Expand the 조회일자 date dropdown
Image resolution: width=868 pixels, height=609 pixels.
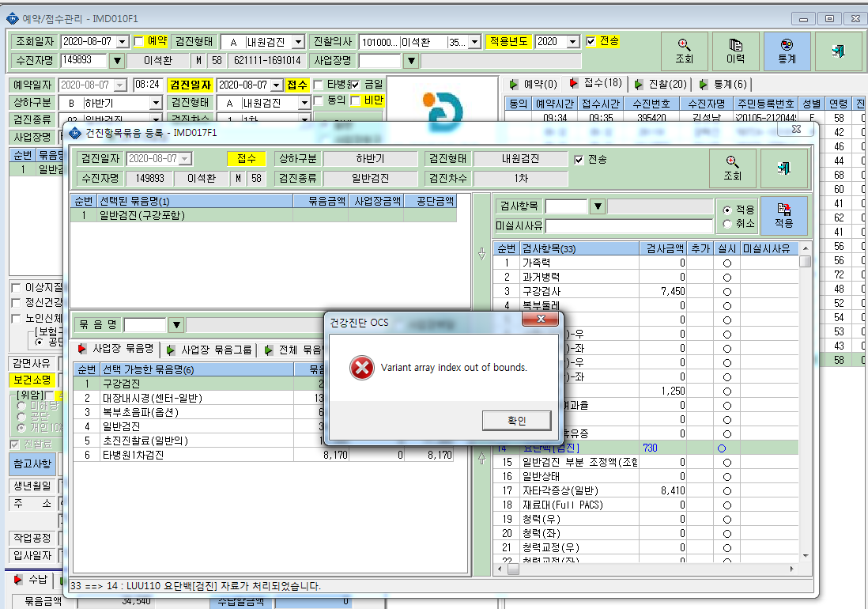pos(123,42)
